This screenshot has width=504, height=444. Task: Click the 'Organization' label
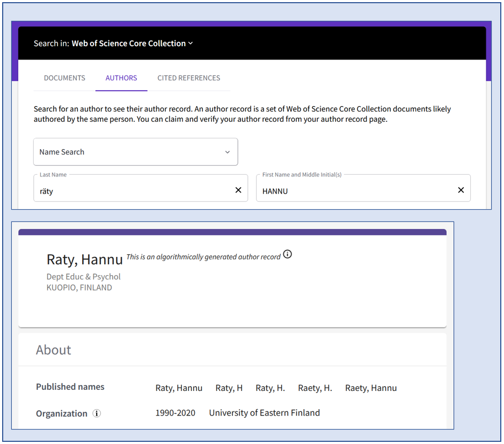click(62, 413)
